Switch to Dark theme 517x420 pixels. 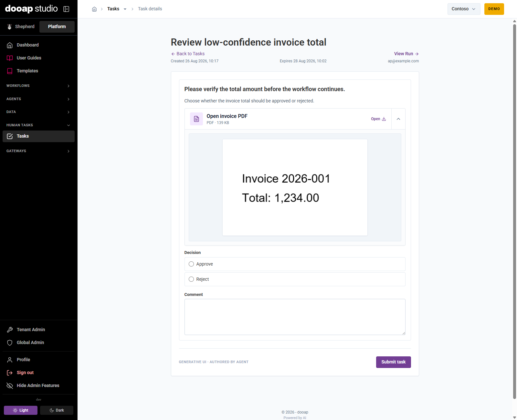tap(57, 410)
